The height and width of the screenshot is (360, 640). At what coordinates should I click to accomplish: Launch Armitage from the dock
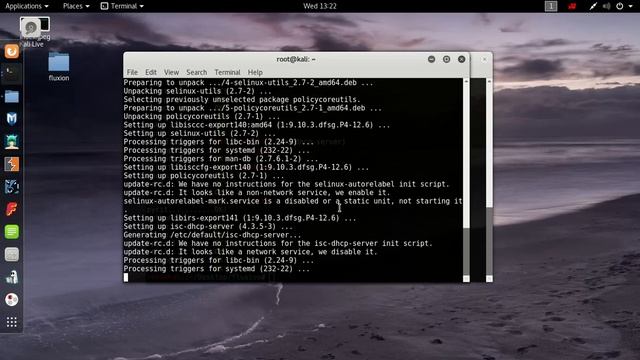tap(12, 142)
